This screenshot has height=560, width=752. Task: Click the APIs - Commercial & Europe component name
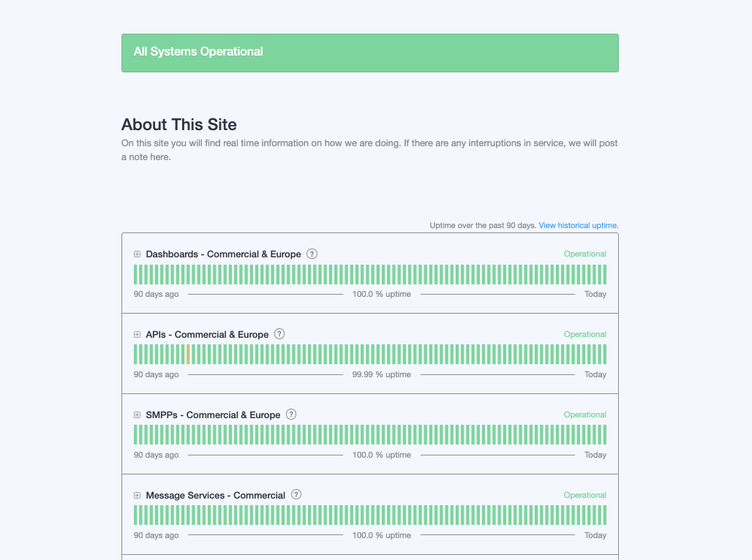click(x=207, y=335)
